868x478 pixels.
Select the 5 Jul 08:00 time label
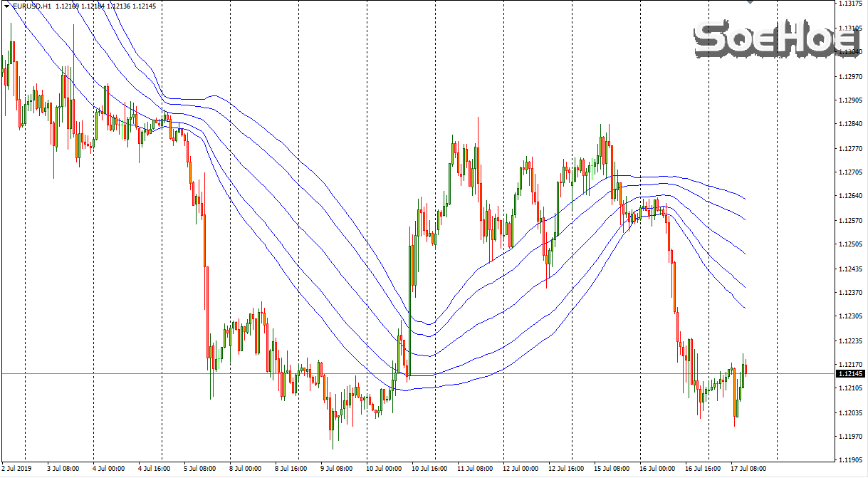pos(201,469)
